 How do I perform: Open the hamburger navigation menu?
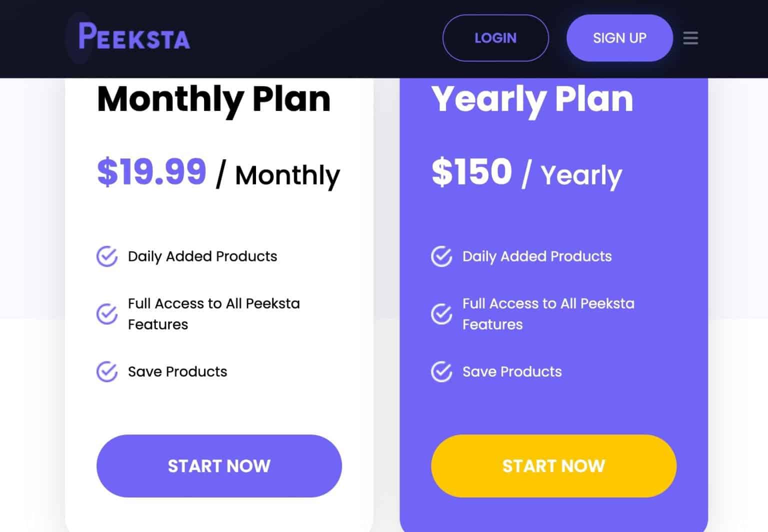point(690,38)
